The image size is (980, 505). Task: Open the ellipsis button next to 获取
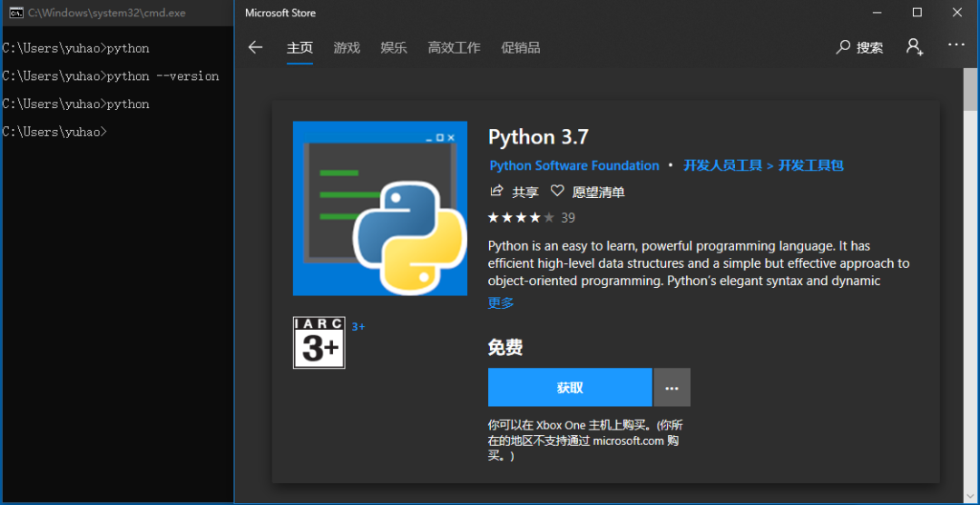(x=671, y=387)
